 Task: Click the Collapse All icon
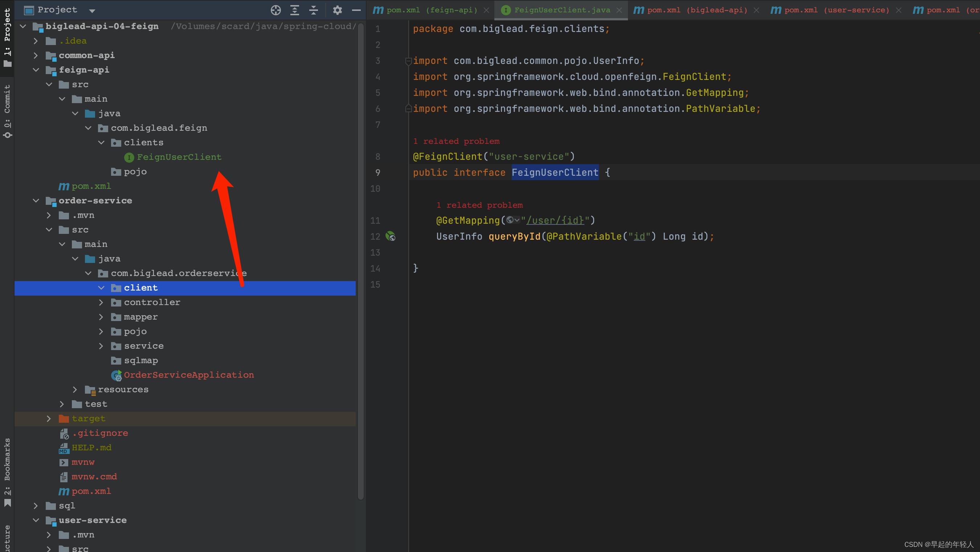pyautogui.click(x=313, y=10)
